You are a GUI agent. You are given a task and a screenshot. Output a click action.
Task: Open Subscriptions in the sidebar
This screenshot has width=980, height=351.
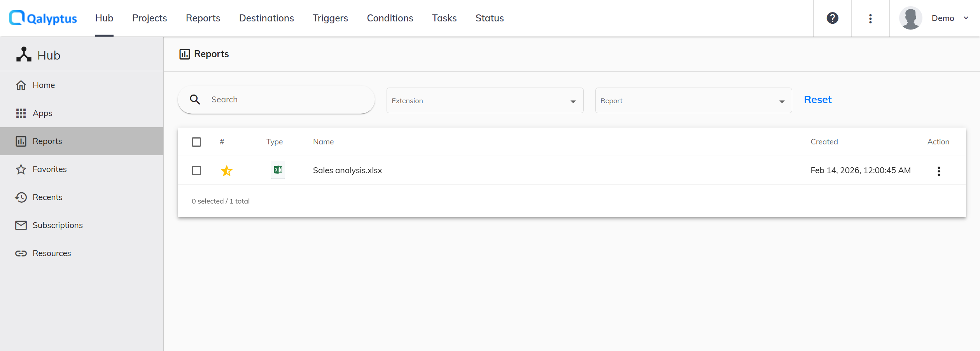(58, 225)
